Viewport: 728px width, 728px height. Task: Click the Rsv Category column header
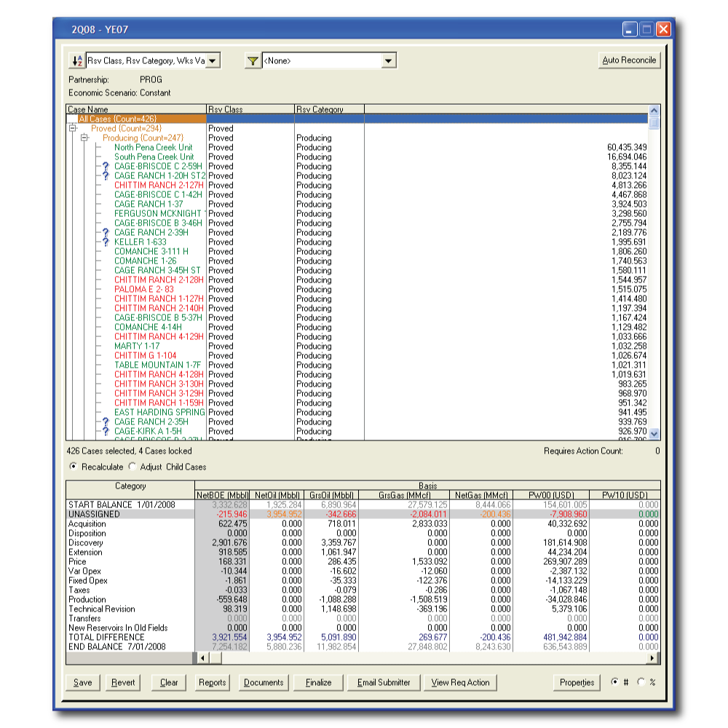pyautogui.click(x=329, y=109)
